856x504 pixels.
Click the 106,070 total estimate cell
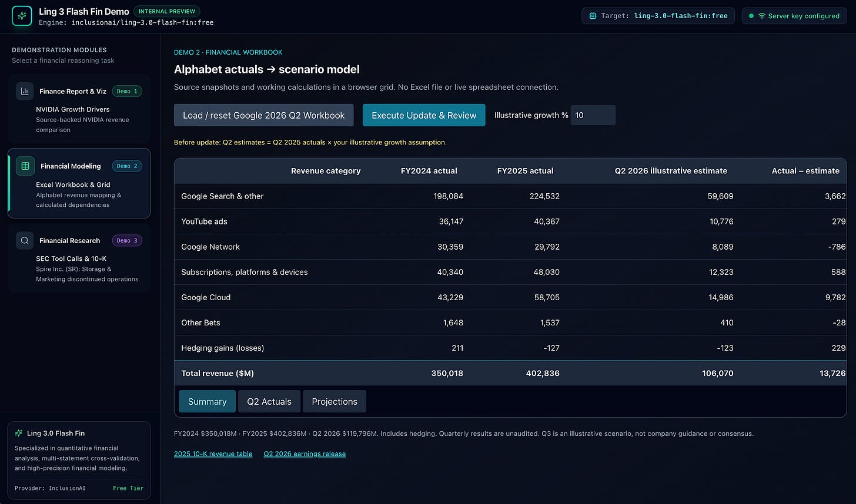click(x=717, y=373)
